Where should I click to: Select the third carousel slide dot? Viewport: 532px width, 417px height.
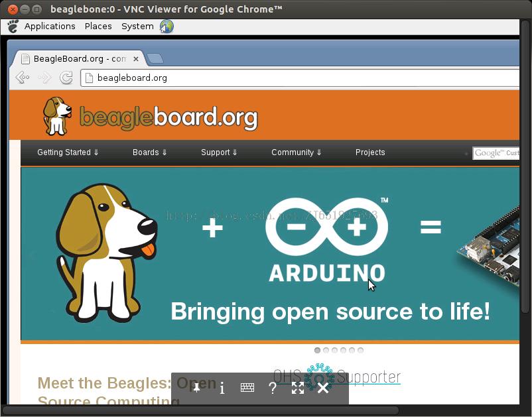[334, 350]
